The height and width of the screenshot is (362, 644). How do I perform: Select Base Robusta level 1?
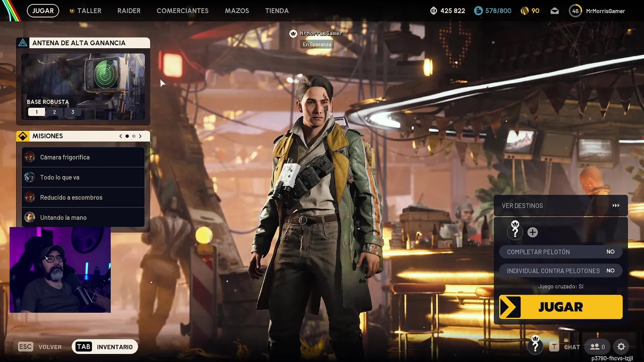(x=36, y=112)
